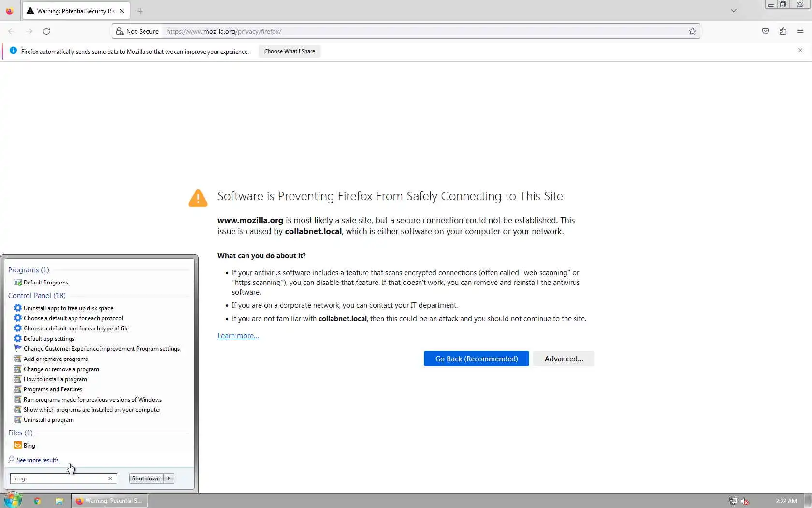Click the muted volume tray icon
Image resolution: width=812 pixels, height=508 pixels.
coord(745,501)
